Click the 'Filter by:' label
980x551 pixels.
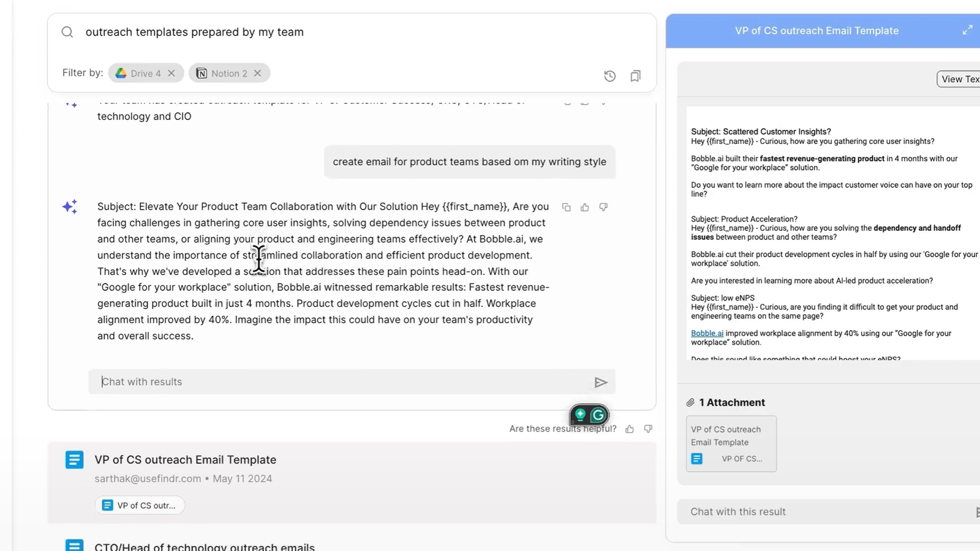coord(83,73)
